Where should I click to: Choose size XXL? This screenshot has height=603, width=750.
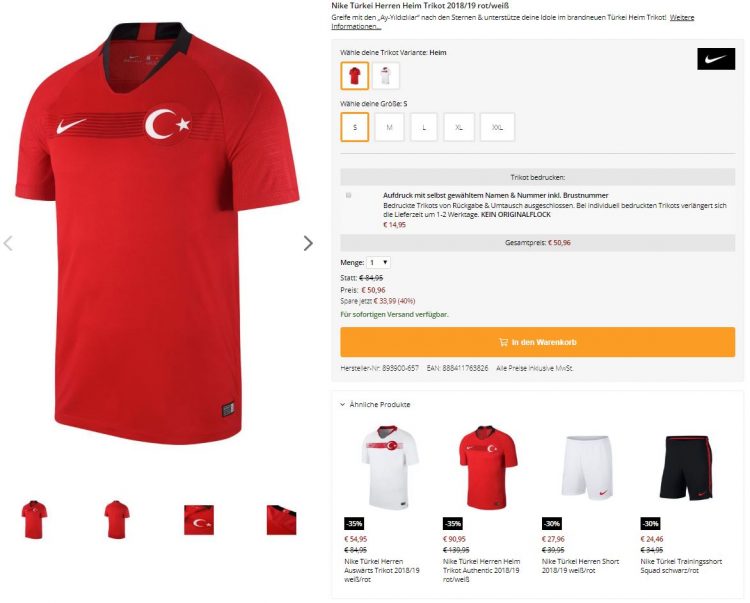(x=497, y=127)
